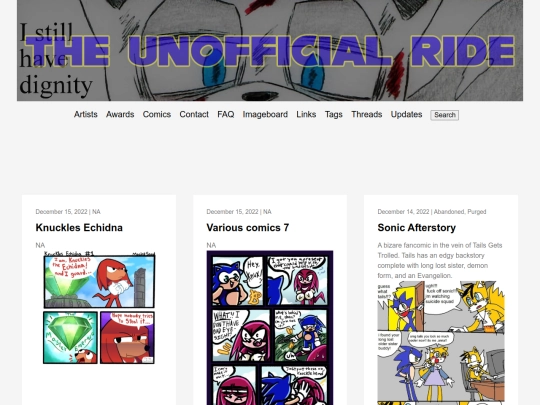Select the Purged tag on Sonic Afterstory
The width and height of the screenshot is (540, 405).
point(477,212)
